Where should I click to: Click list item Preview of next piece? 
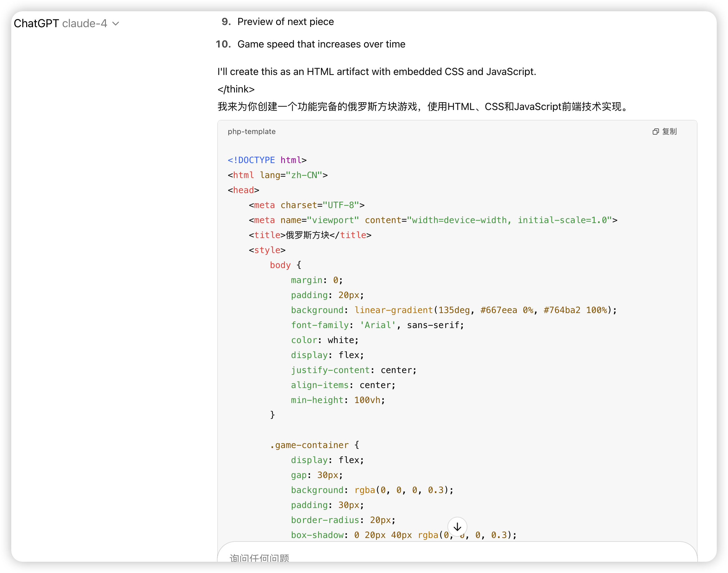285,22
